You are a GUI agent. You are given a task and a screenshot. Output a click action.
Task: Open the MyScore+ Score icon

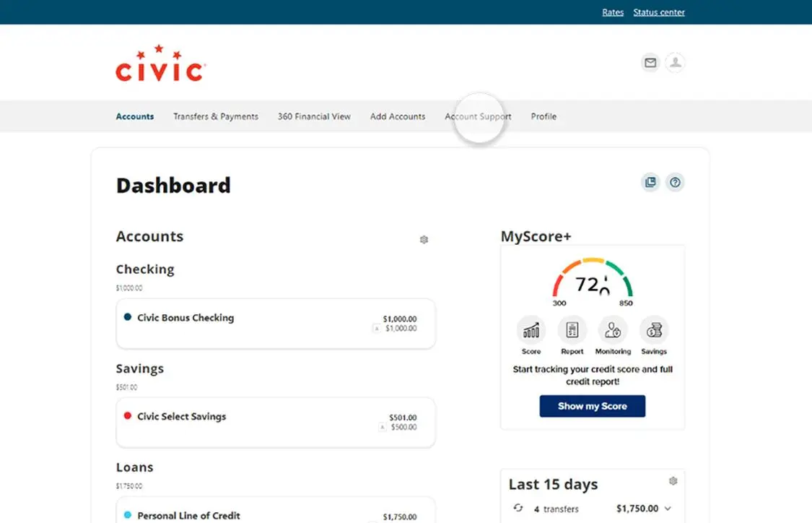click(531, 332)
